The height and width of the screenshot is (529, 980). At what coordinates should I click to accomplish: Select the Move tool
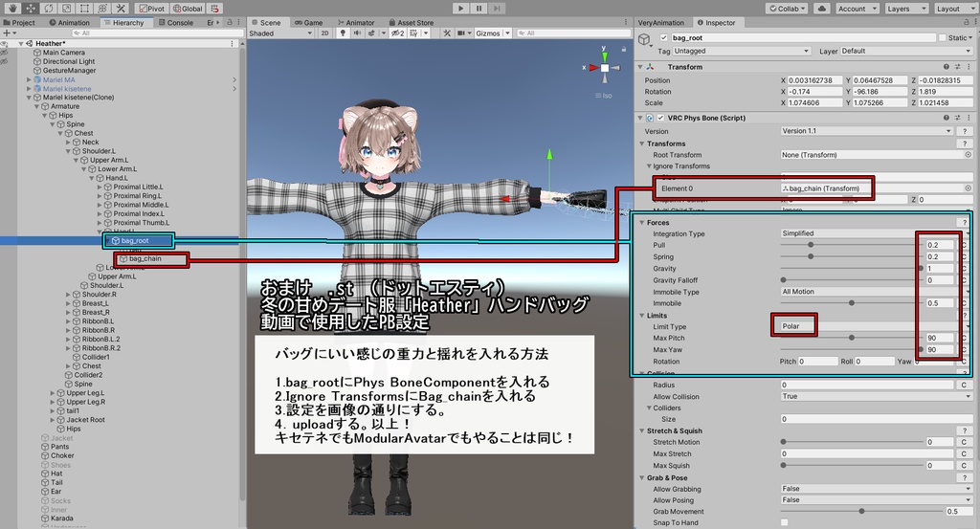click(31, 8)
